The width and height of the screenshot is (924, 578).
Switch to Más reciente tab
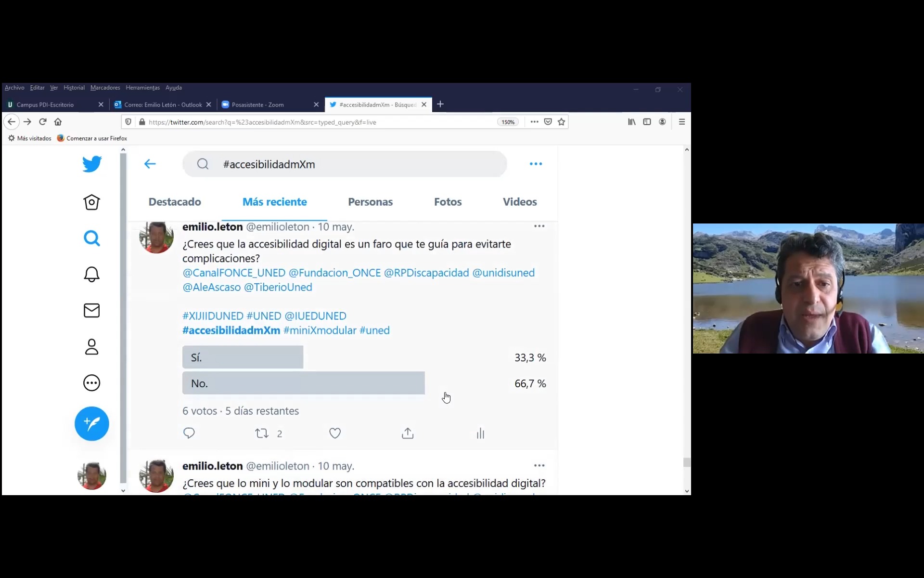274,202
